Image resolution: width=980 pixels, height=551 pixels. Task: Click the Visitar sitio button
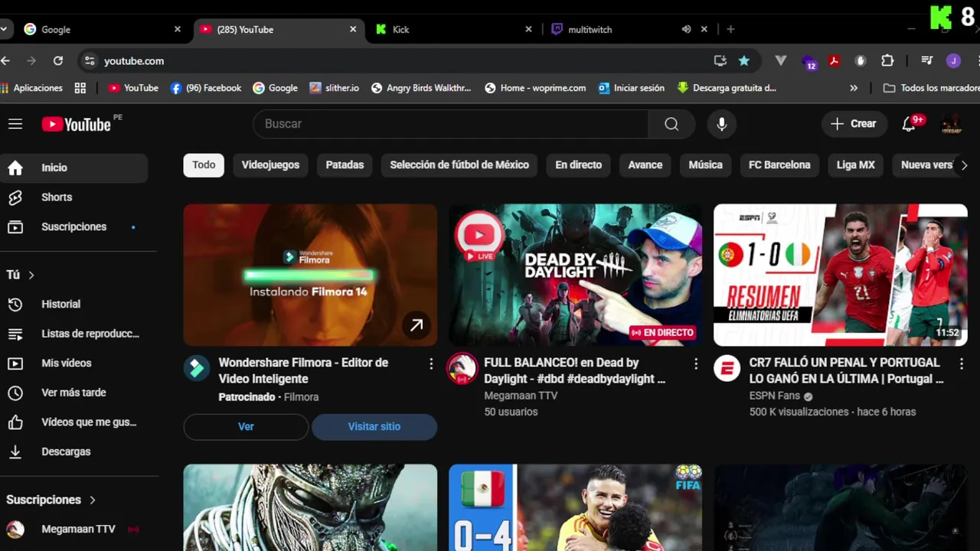pos(374,427)
